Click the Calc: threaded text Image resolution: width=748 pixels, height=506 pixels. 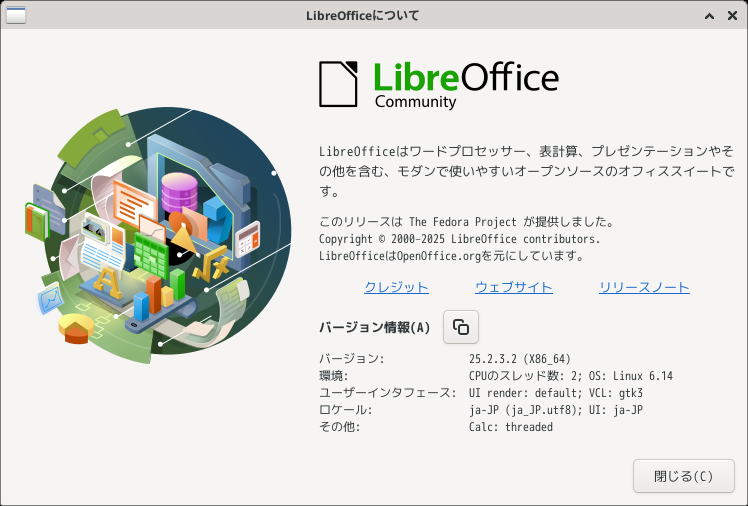pyautogui.click(x=510, y=427)
